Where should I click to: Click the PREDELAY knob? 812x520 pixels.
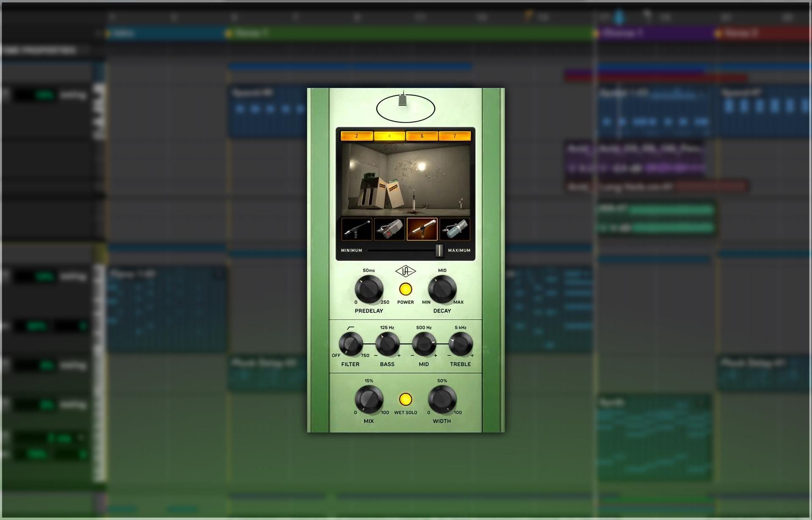click(x=369, y=290)
